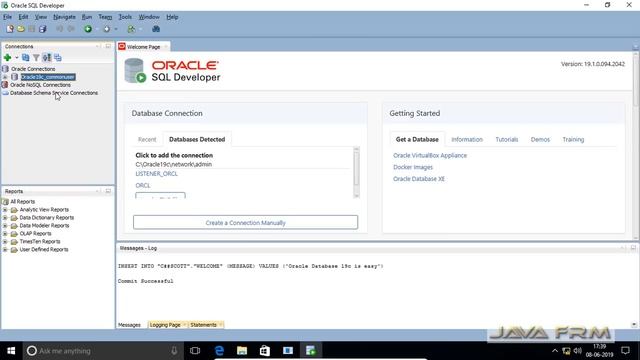Switch to the Databases Detected tab
Image resolution: width=640 pixels, height=360 pixels.
(197, 139)
